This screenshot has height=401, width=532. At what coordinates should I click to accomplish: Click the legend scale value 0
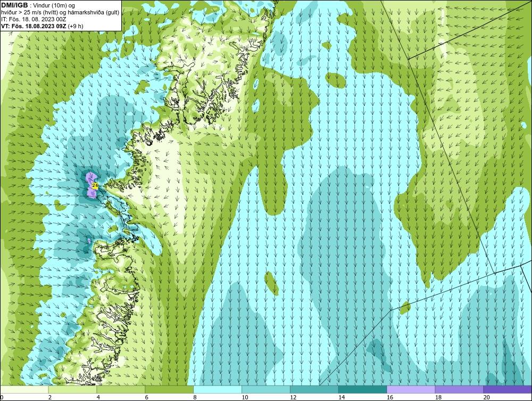(2, 397)
